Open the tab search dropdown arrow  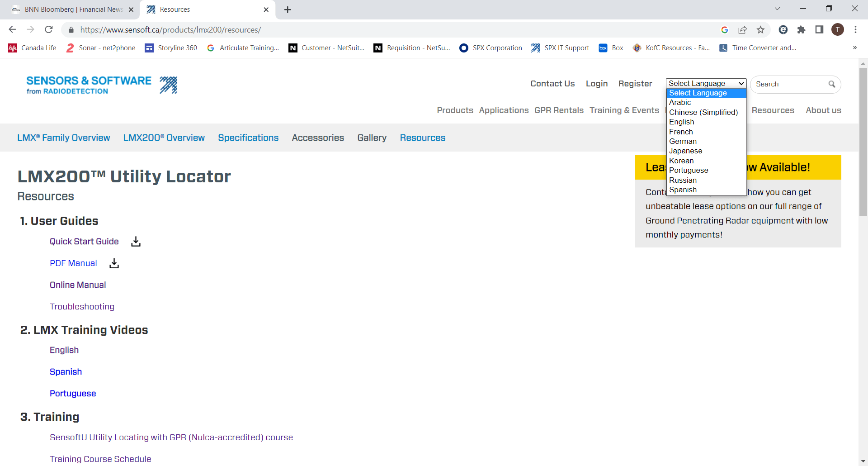point(777,9)
